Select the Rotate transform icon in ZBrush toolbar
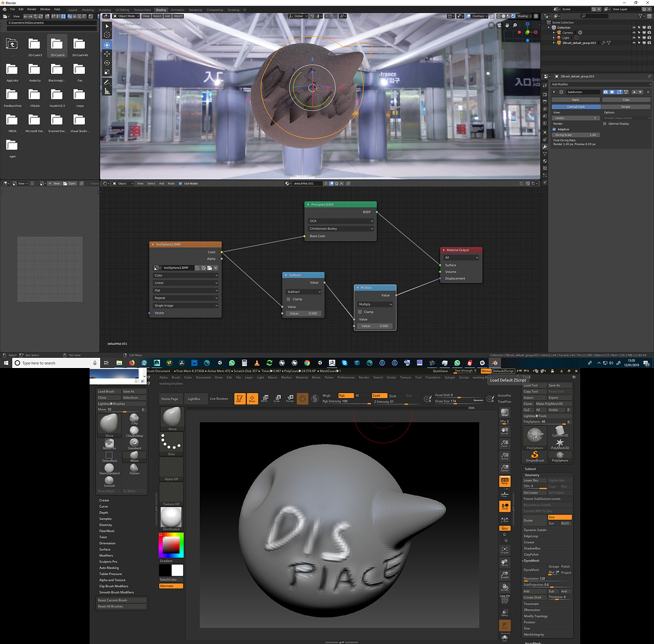The height and width of the screenshot is (644, 654). tap(290, 399)
